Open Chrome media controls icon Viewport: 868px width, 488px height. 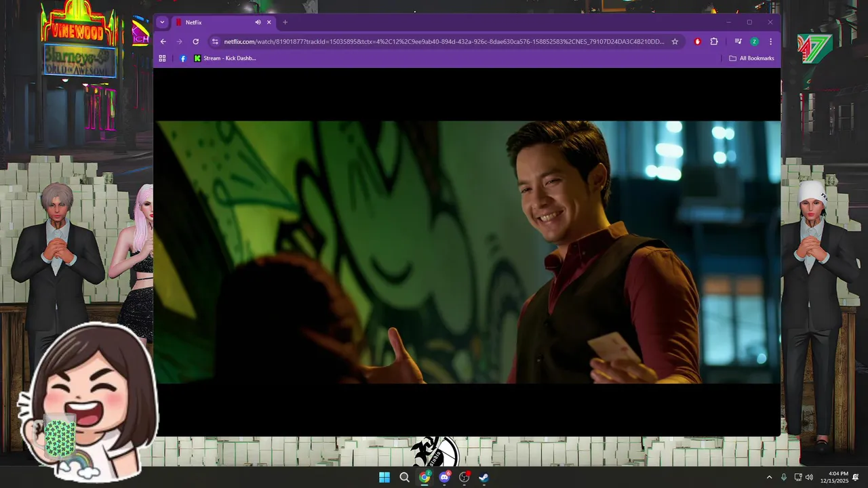(x=738, y=41)
